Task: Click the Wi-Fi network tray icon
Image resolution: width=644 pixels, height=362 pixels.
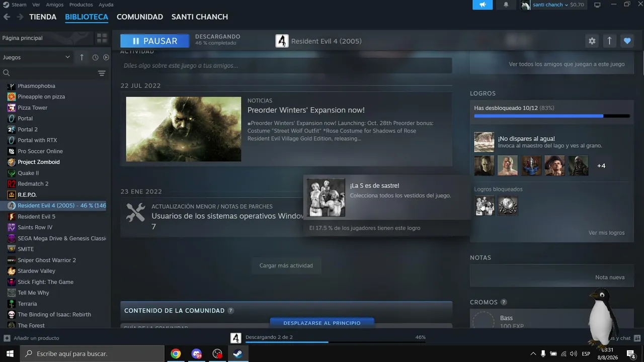Action: [563, 354]
